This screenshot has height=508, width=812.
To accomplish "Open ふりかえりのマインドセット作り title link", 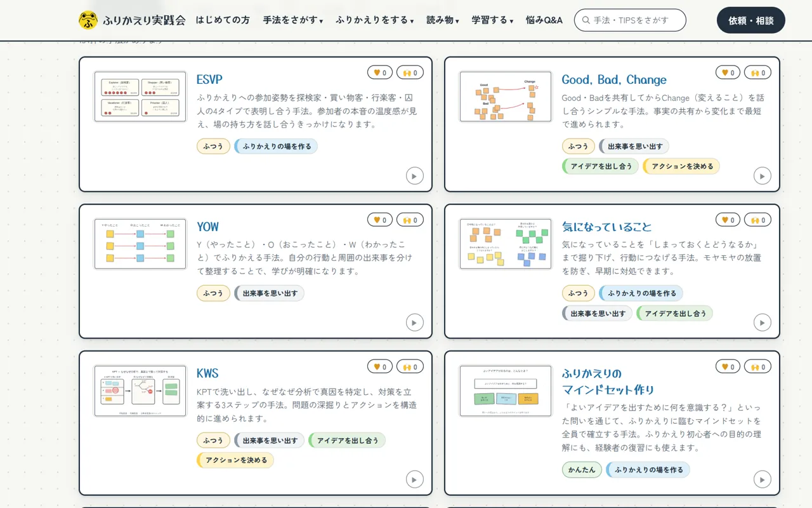I will point(608,382).
